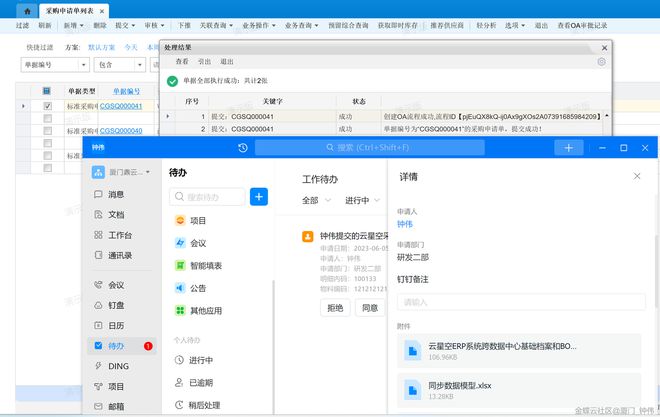The height and width of the screenshot is (417, 660).
Task: Click the blue add to-do button
Action: (259, 197)
